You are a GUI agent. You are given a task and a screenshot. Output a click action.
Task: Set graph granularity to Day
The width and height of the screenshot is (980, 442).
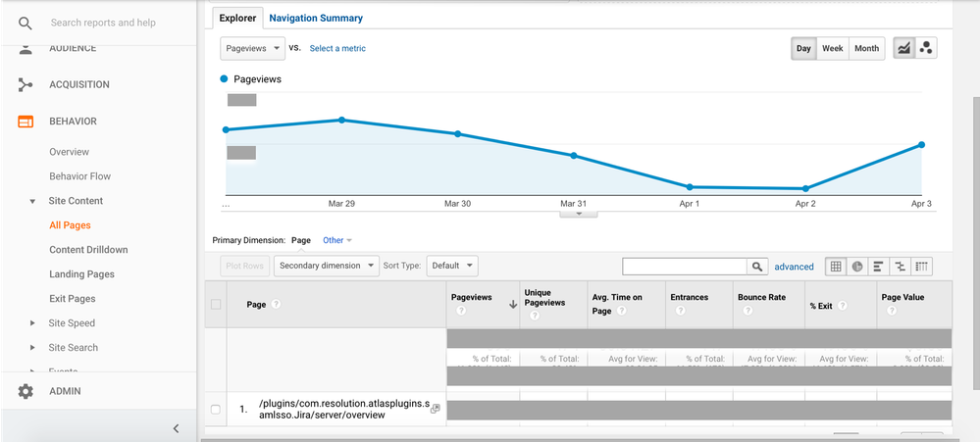[x=803, y=48]
